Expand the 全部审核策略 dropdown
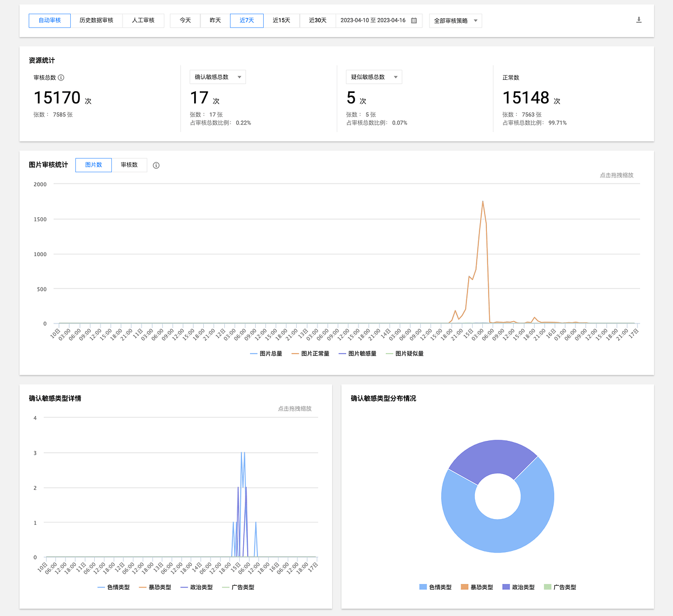The height and width of the screenshot is (616, 673). pos(456,21)
